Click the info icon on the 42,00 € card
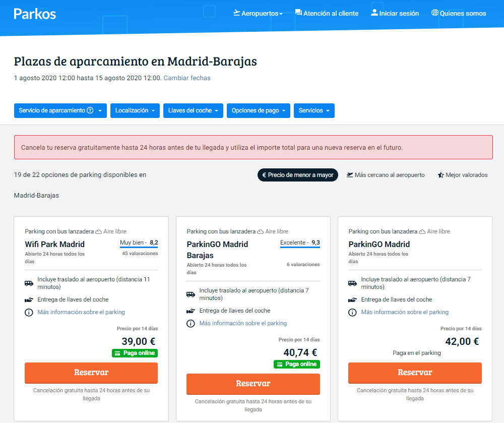 352,312
